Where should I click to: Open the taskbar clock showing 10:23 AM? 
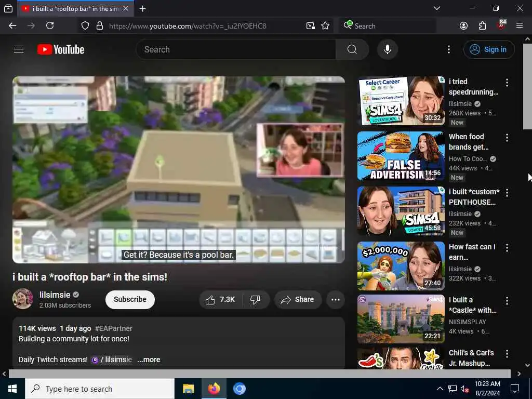487,389
